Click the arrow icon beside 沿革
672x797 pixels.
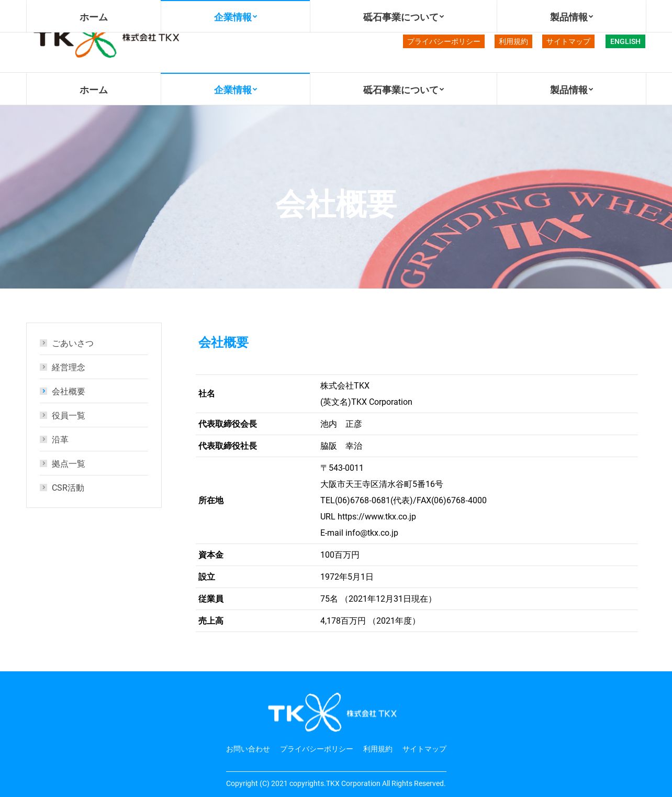tap(43, 439)
